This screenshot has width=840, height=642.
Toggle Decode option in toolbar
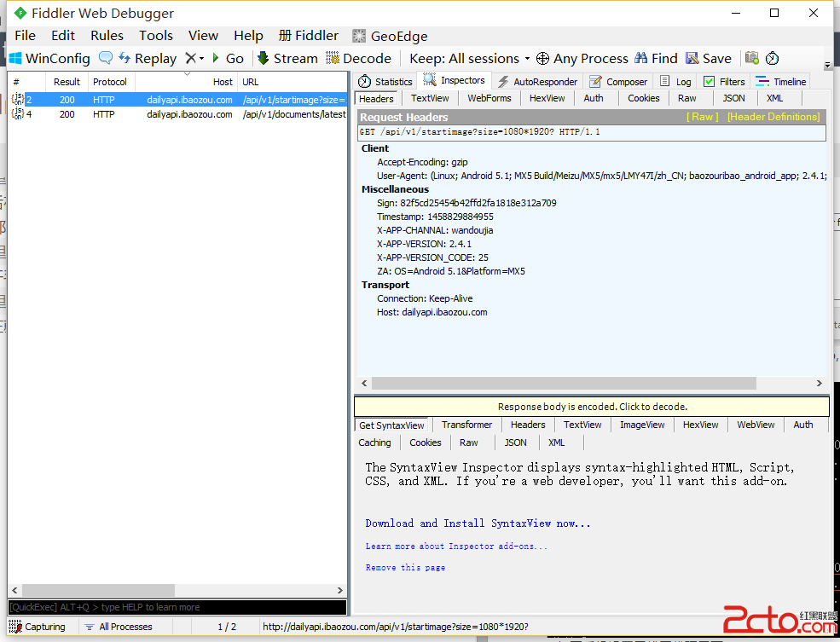[x=359, y=58]
